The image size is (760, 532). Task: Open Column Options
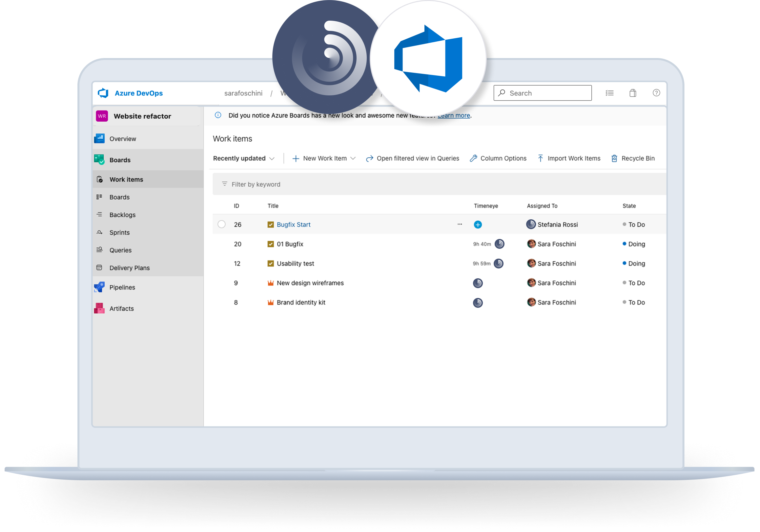tap(498, 158)
